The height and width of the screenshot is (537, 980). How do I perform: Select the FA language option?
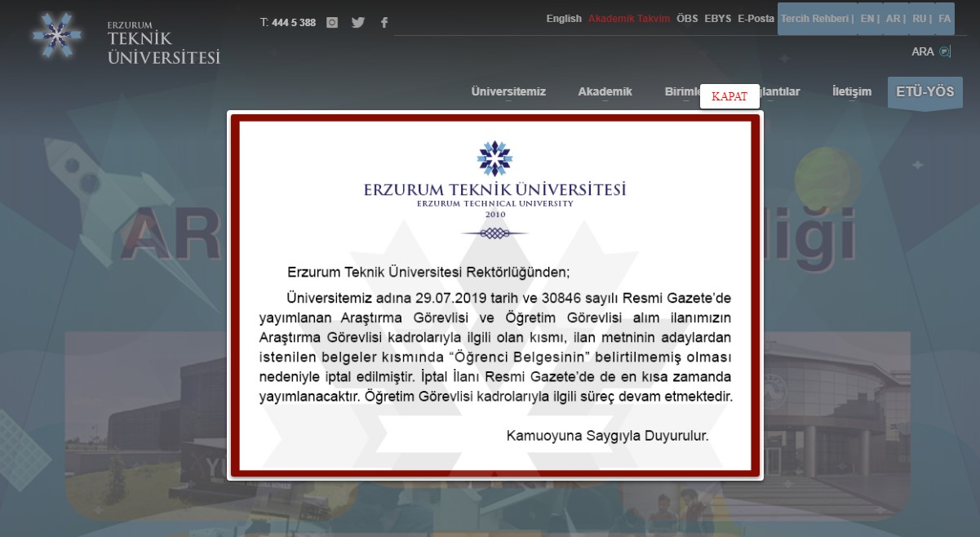945,19
